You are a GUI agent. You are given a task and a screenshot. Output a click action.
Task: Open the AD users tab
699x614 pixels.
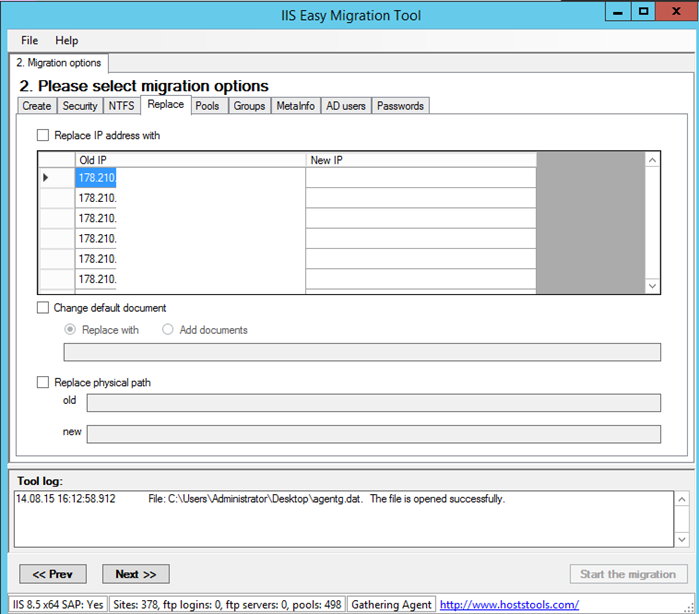[x=346, y=106]
